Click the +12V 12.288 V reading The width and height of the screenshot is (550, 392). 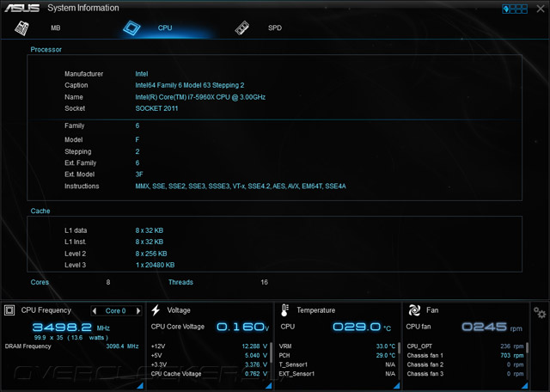(x=254, y=346)
